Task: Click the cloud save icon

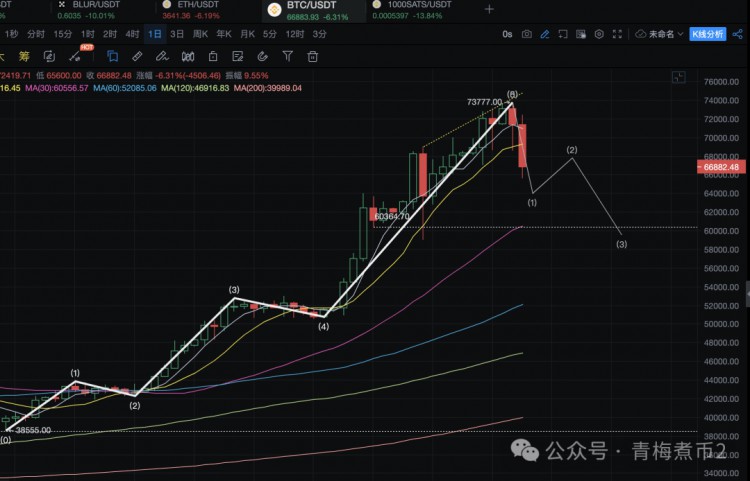Action: (x=640, y=34)
